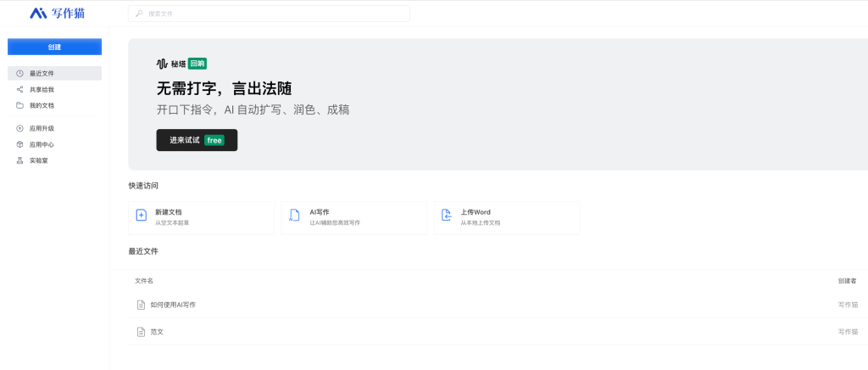Click the 快速访问 section heading
The width and height of the screenshot is (868, 370).
coord(143,186)
